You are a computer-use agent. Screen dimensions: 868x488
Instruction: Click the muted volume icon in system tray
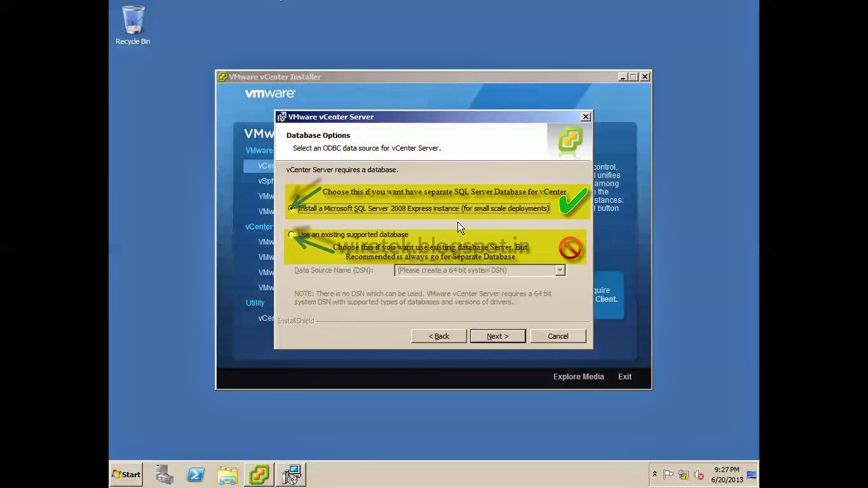point(698,475)
